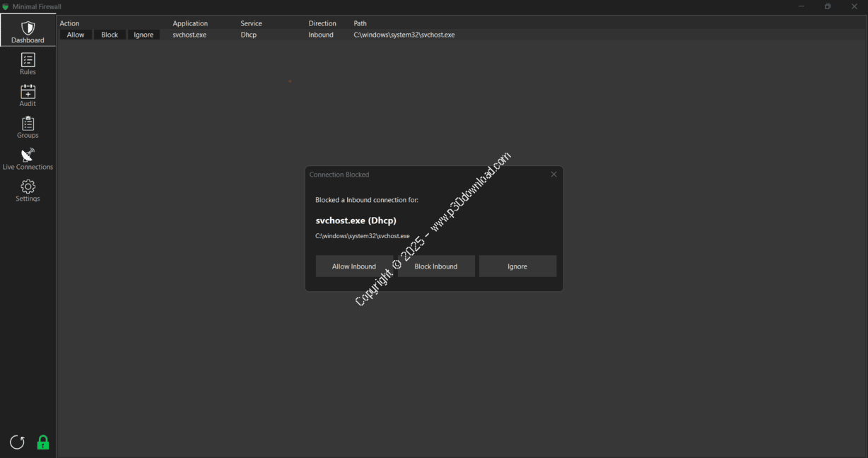Select the svchost.exe path cell in table
This screenshot has height=458, width=868.
[404, 35]
